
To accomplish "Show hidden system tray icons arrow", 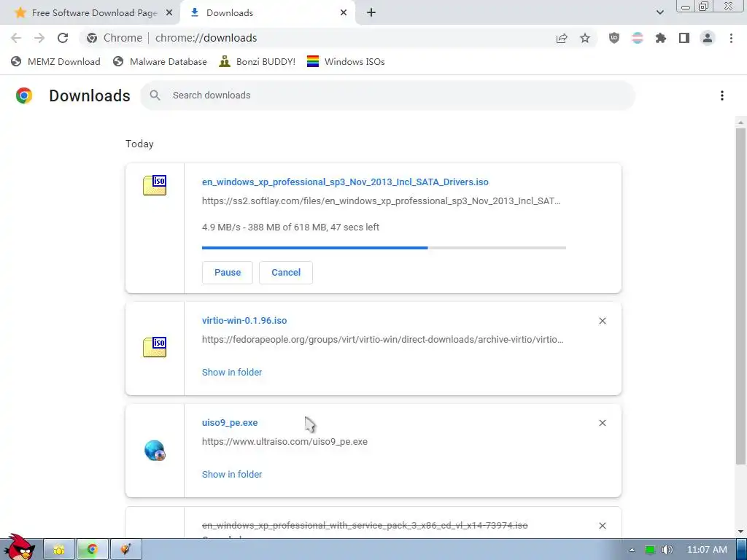I will tap(632, 550).
